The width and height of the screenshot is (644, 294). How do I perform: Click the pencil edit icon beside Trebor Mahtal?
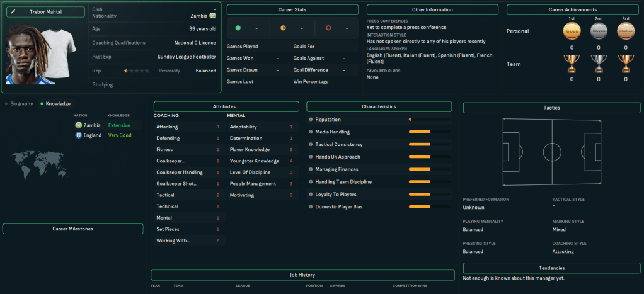click(x=12, y=12)
